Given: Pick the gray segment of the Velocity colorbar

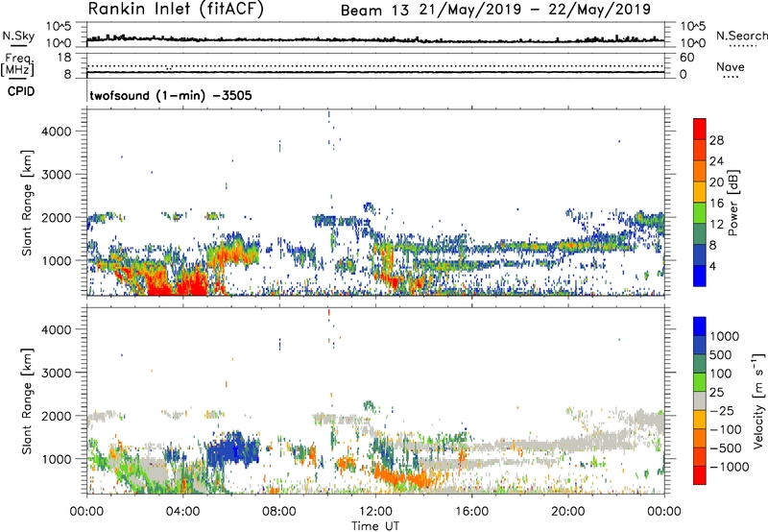Looking at the screenshot, I should (x=700, y=400).
